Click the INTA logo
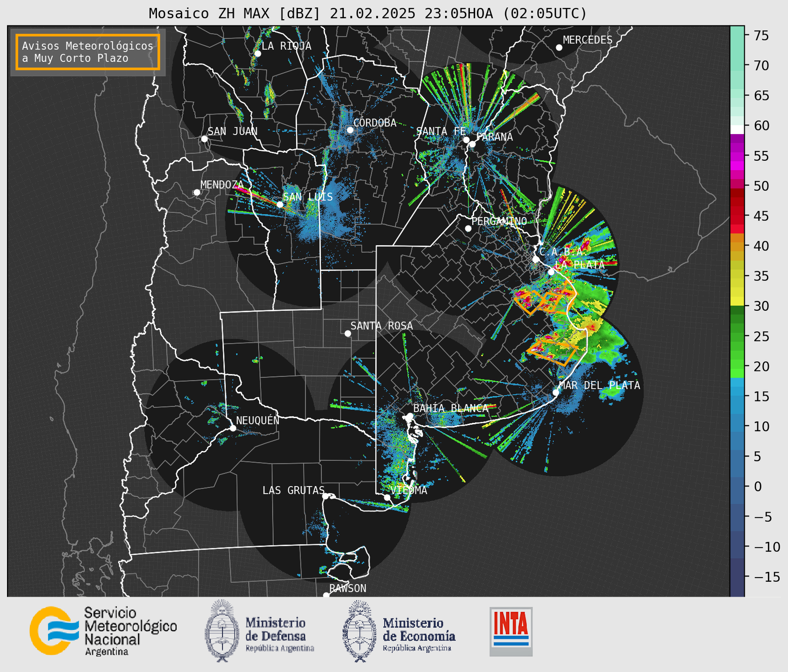The height and width of the screenshot is (672, 788). (x=511, y=632)
